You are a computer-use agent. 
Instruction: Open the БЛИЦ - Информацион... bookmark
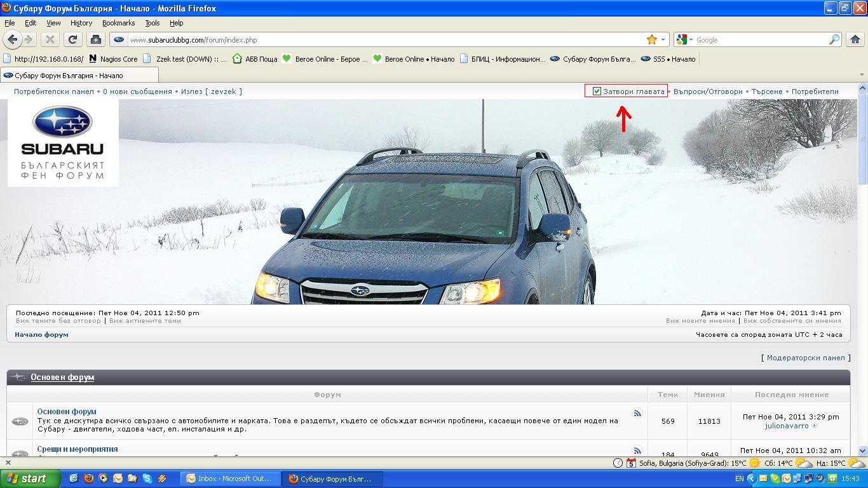pyautogui.click(x=502, y=59)
